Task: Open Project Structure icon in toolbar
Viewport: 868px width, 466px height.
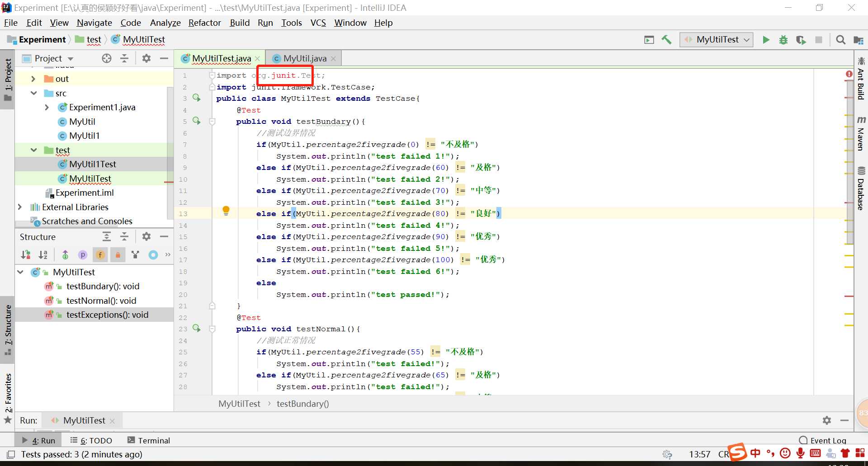Action: pyautogui.click(x=858, y=40)
